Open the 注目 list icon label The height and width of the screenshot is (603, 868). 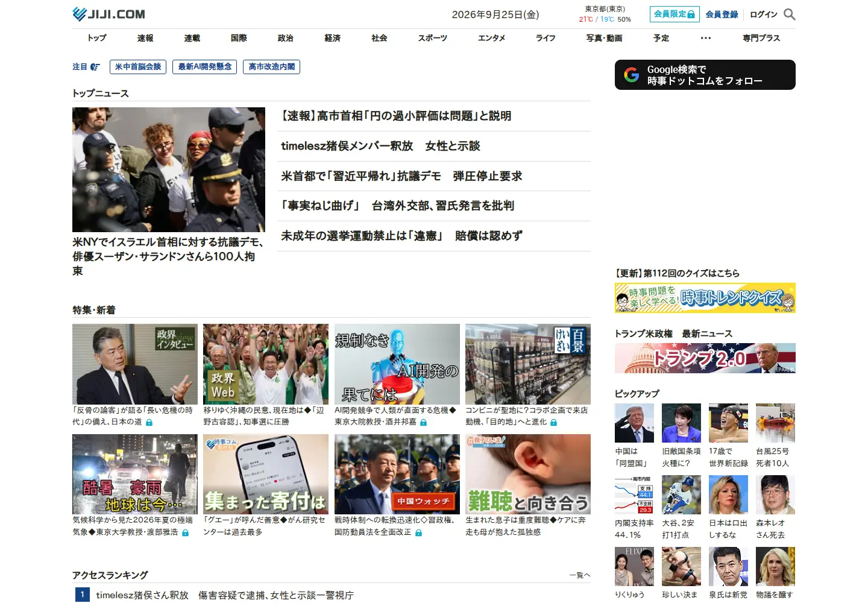click(x=86, y=67)
